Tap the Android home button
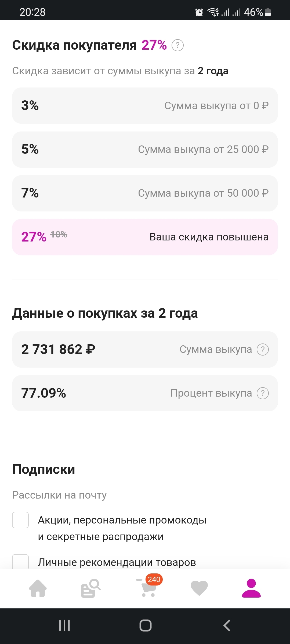This screenshot has height=644, width=290. [145, 625]
